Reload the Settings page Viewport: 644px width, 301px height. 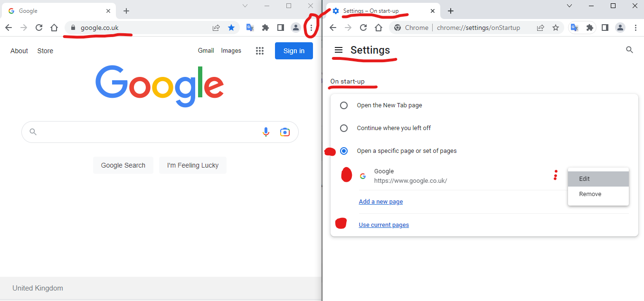363,28
